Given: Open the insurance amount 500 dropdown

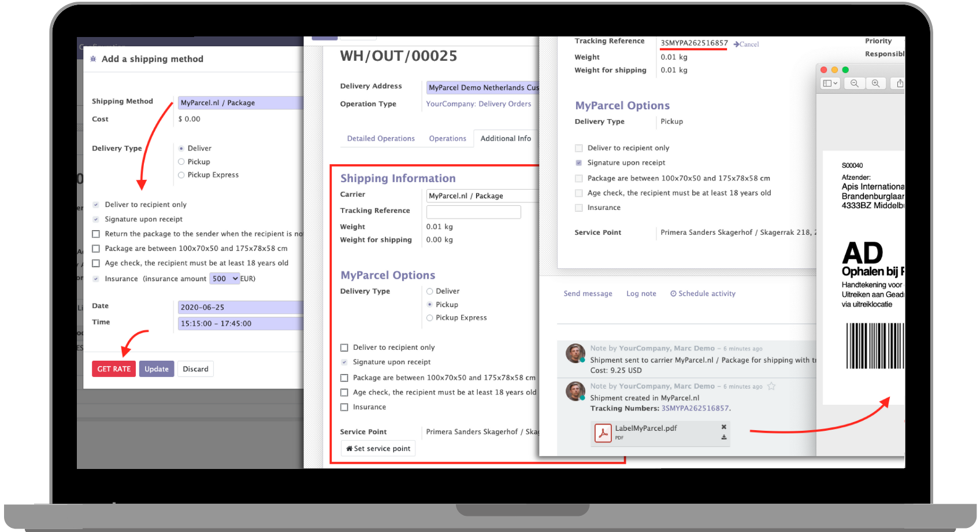Looking at the screenshot, I should 225,279.
